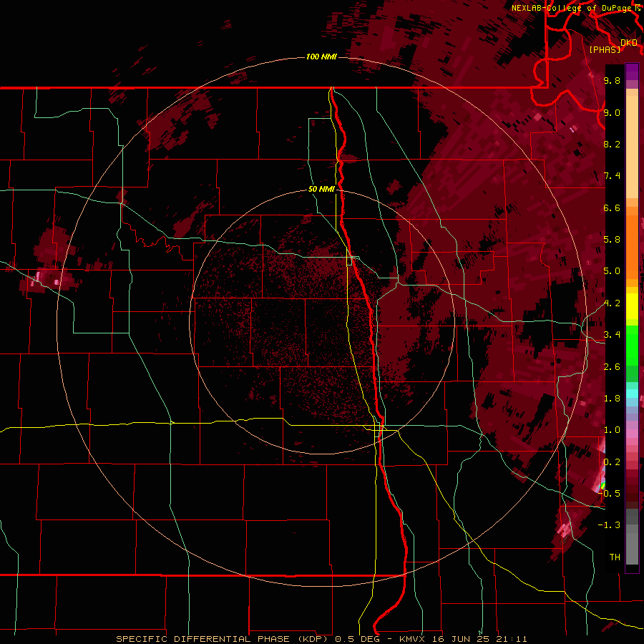644x644 pixels.
Task: Click the TH legend label
Action: [x=615, y=557]
